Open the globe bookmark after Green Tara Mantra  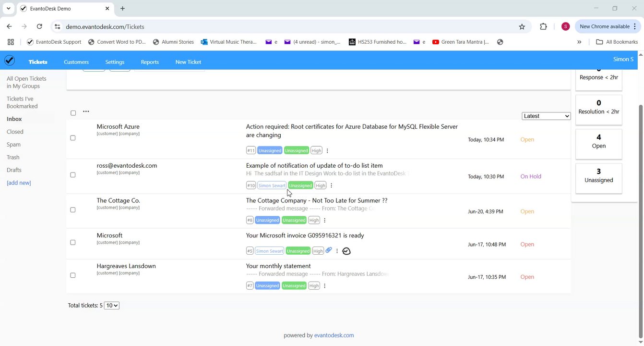(500, 42)
